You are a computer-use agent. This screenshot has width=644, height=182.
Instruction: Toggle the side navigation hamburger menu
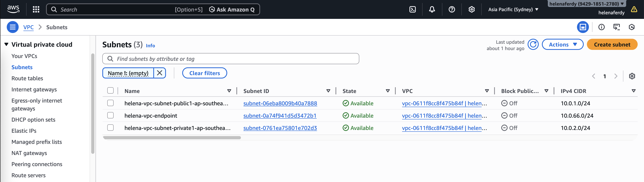(12, 27)
